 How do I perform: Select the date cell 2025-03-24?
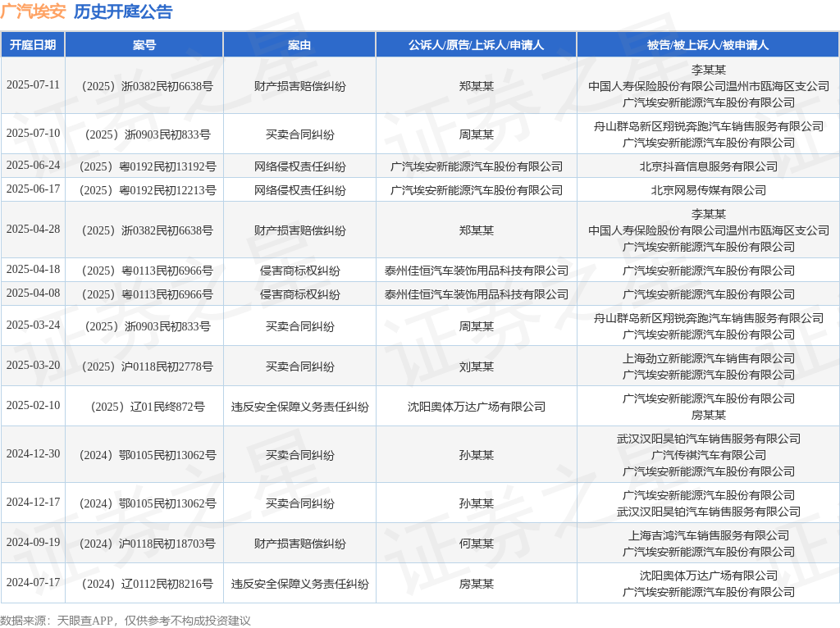point(33,325)
